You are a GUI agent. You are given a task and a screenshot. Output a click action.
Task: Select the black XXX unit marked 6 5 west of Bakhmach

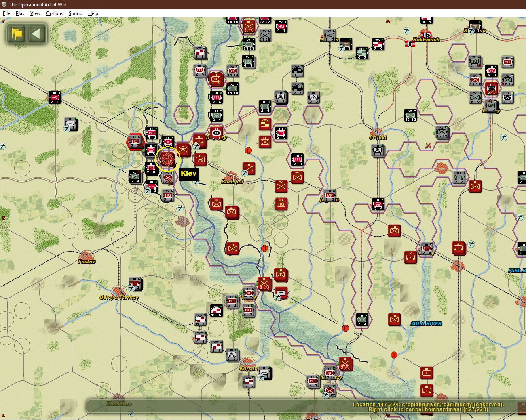click(x=362, y=53)
